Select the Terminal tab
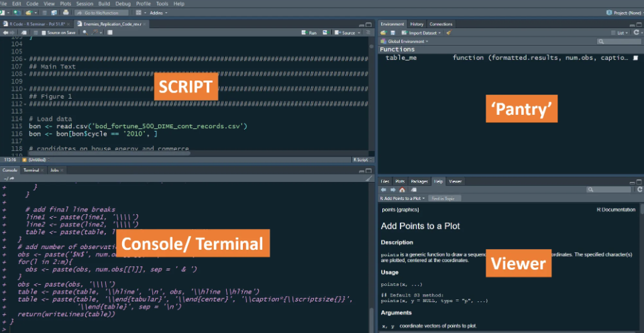This screenshot has height=333, width=644. (31, 171)
